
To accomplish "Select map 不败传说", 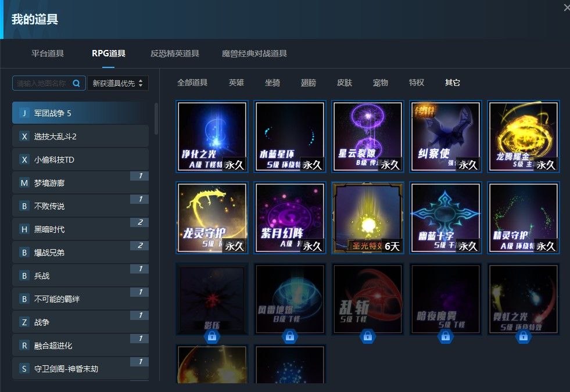I will [80, 206].
